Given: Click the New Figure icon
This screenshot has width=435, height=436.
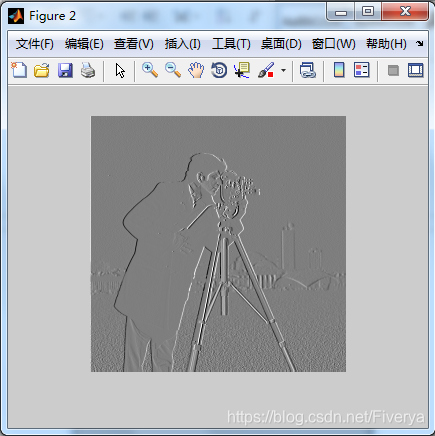Looking at the screenshot, I should tap(19, 70).
